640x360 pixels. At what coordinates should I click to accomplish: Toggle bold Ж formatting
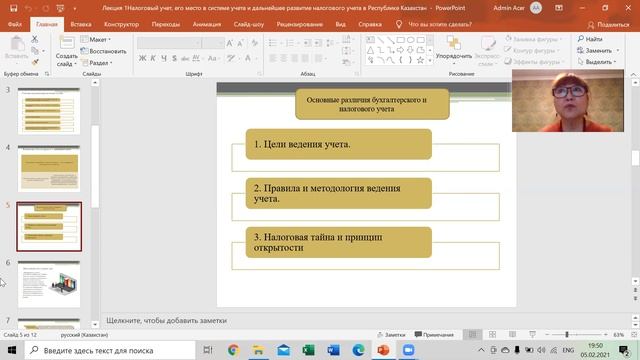[142, 58]
